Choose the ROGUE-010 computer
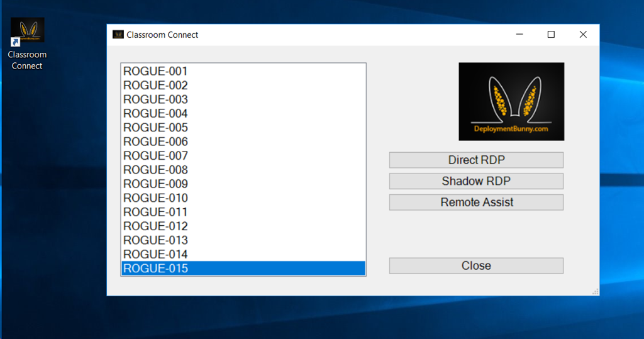The height and width of the screenshot is (339, 644). point(155,198)
